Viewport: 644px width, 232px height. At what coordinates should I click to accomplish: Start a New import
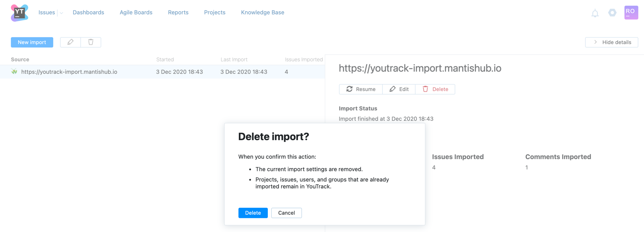coord(32,42)
